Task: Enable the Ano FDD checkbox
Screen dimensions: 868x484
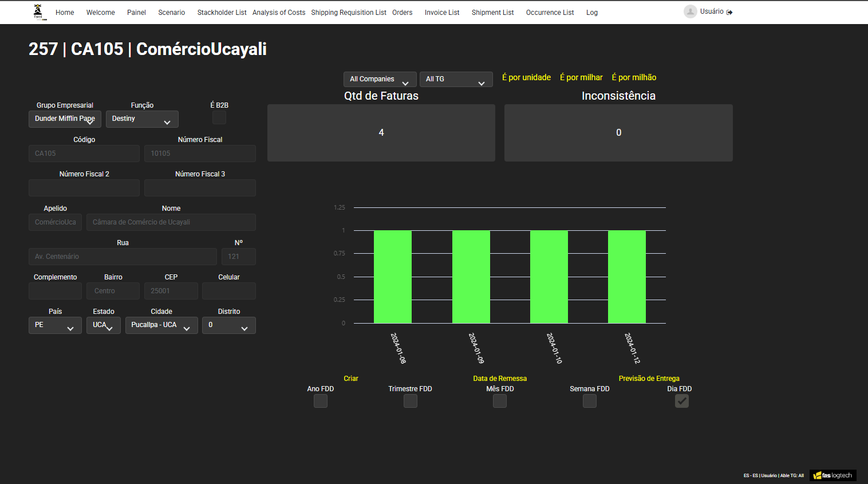Action: pos(320,401)
